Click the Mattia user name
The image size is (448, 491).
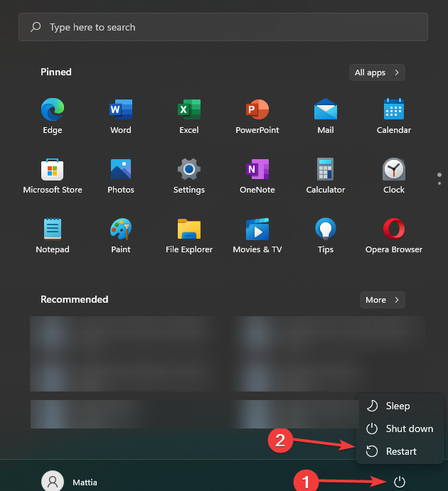coord(85,482)
